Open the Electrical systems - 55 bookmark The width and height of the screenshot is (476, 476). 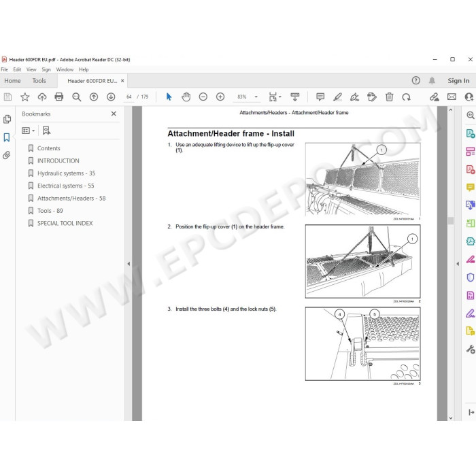click(65, 186)
